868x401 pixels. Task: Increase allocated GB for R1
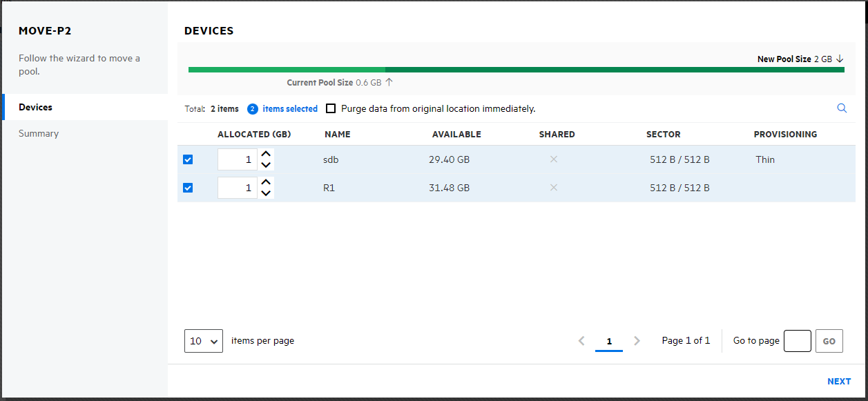point(266,182)
